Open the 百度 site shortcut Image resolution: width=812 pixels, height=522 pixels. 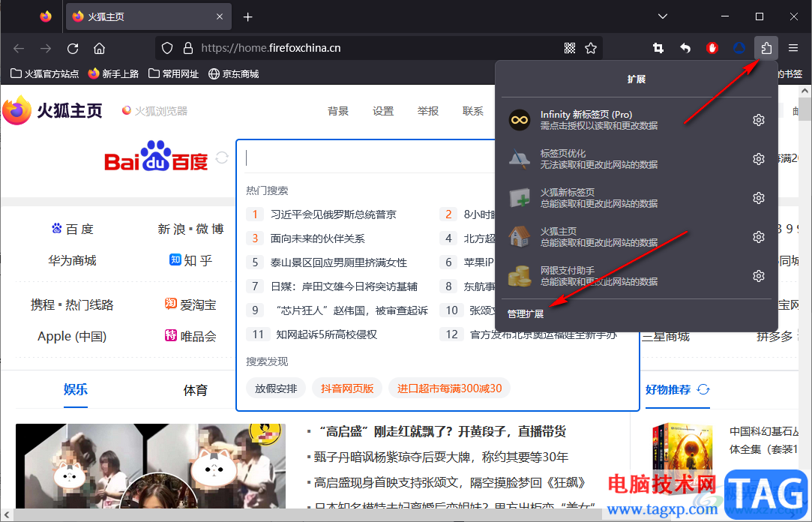point(73,229)
